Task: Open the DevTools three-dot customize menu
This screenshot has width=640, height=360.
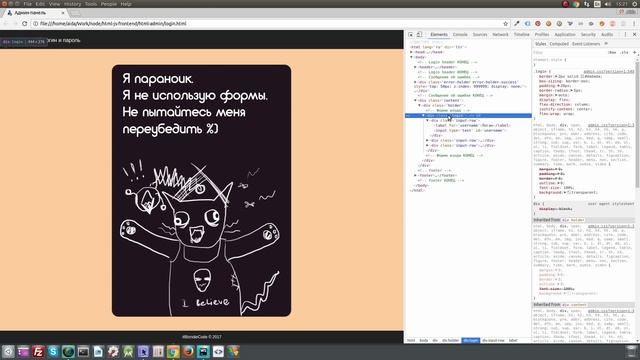Action: [625, 35]
